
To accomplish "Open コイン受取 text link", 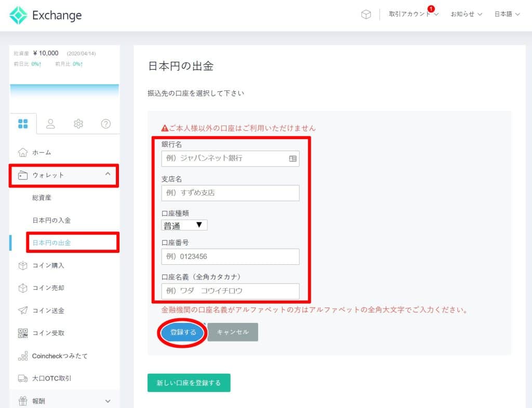I will click(x=48, y=333).
